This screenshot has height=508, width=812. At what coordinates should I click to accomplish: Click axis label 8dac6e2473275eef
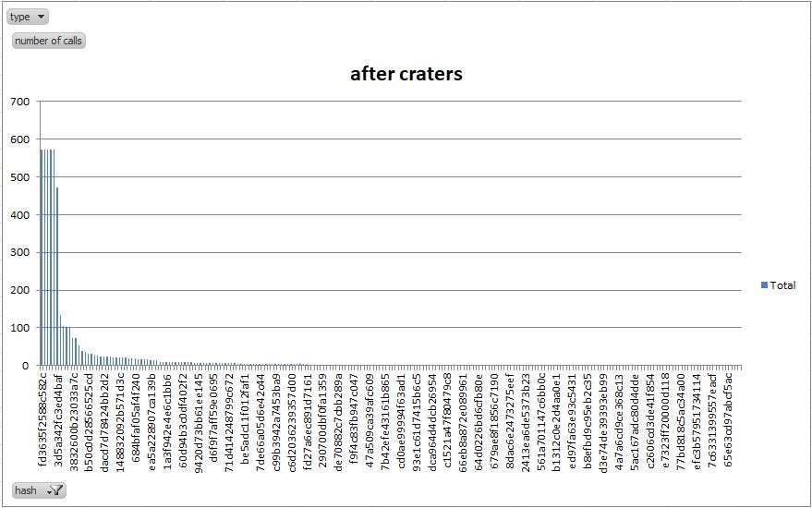coord(510,419)
